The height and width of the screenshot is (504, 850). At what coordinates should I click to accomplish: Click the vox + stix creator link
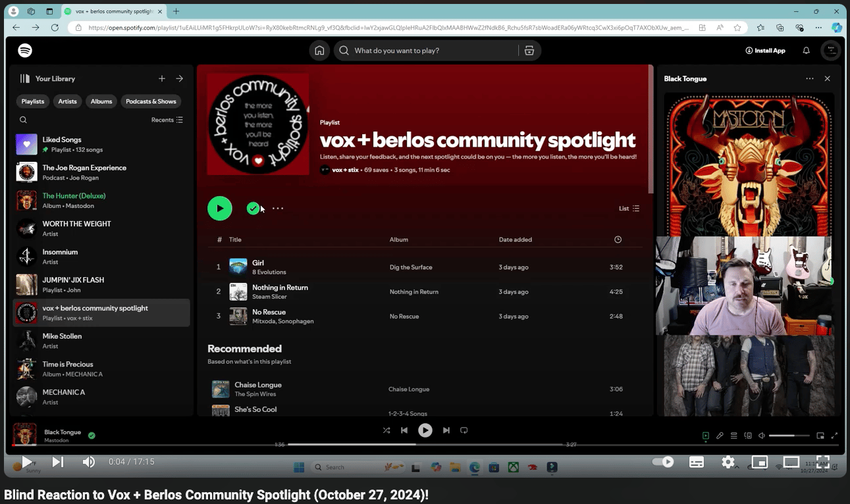click(x=345, y=170)
